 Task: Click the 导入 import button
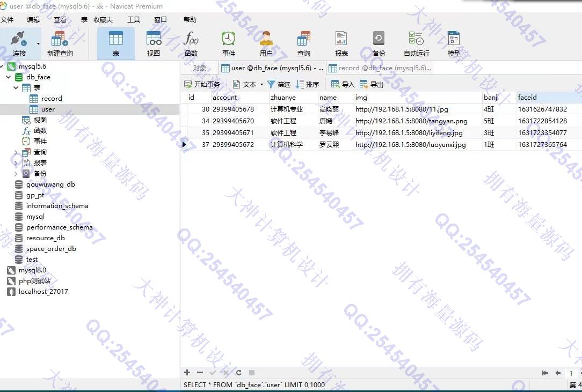(x=343, y=85)
